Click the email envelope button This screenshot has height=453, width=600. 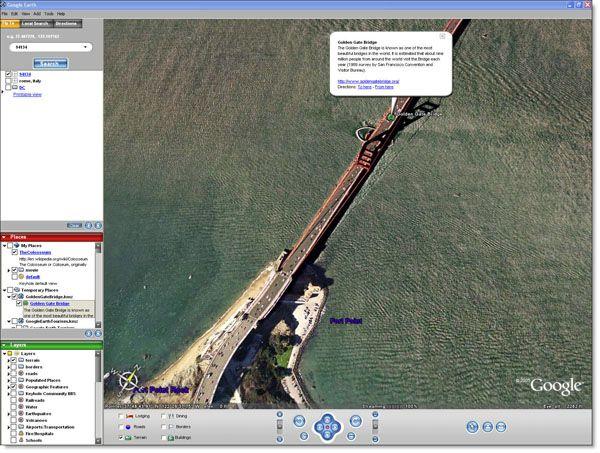tap(501, 427)
